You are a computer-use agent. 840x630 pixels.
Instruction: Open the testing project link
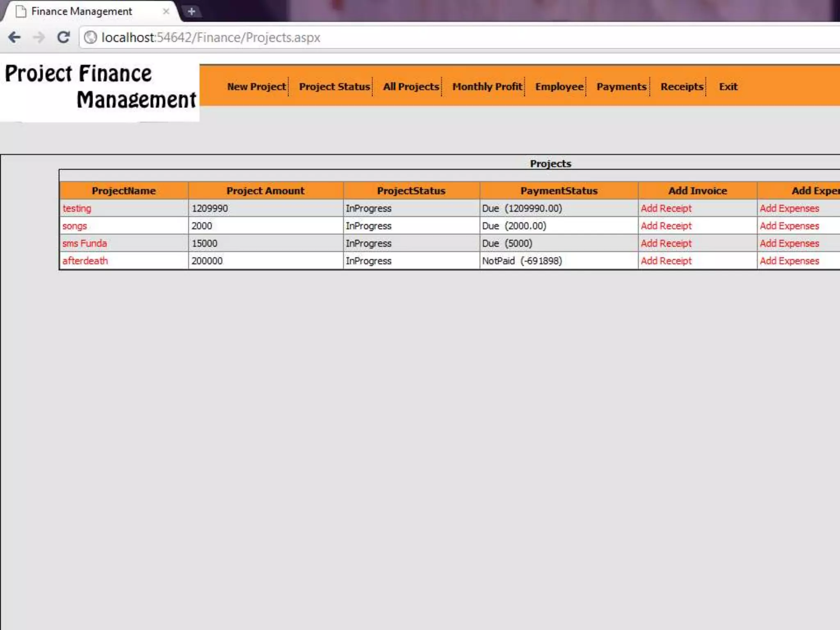pos(77,208)
